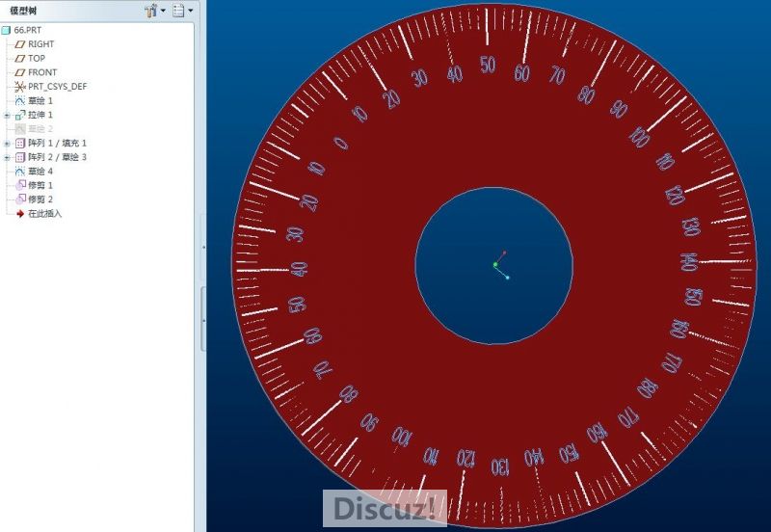The image size is (771, 532).
Task: Click the 在此插入 insert-here marker
Action: coord(43,213)
